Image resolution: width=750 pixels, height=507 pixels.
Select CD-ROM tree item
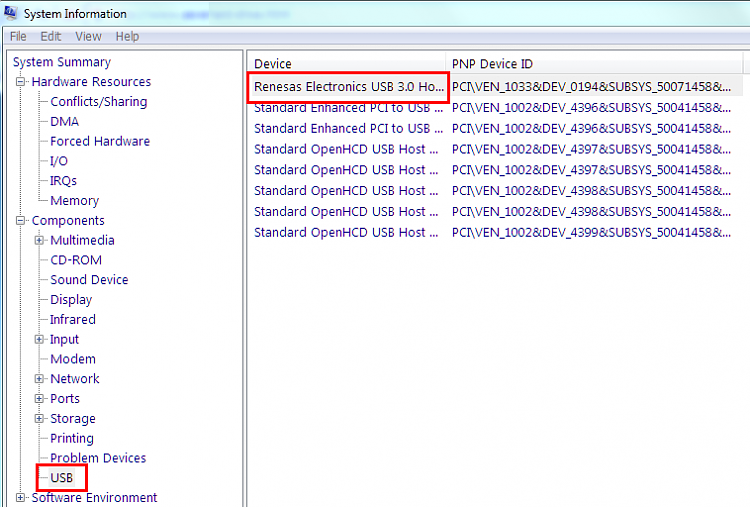tap(76, 260)
